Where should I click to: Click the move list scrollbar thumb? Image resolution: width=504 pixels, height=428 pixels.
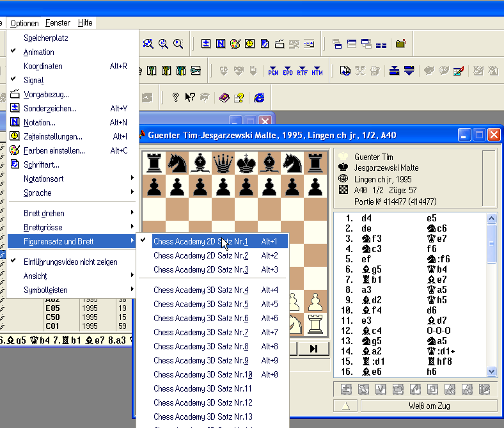point(491,243)
